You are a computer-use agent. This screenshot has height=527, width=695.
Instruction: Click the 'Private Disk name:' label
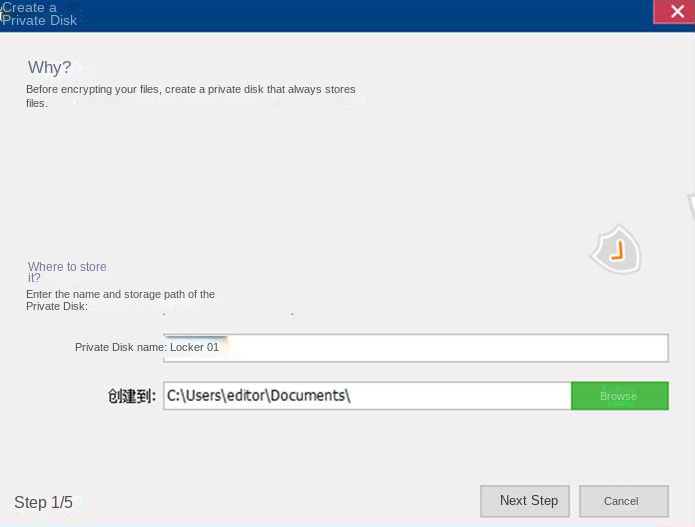click(120, 347)
